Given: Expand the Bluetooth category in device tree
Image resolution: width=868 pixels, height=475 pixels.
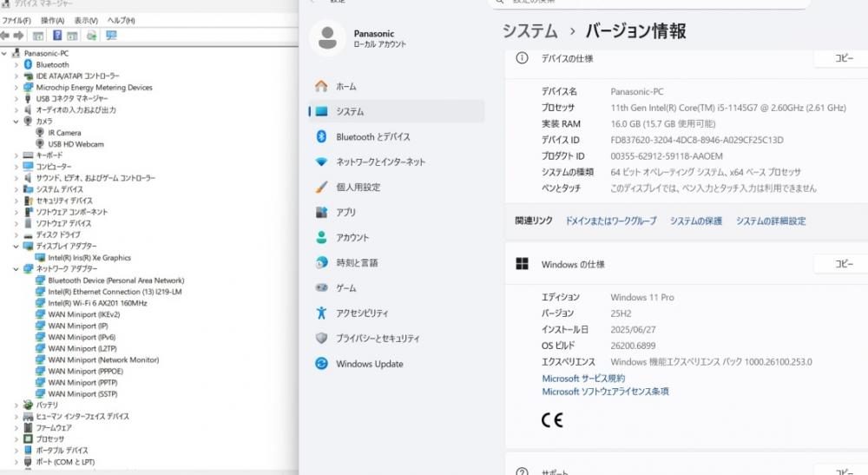Looking at the screenshot, I should pos(16,65).
